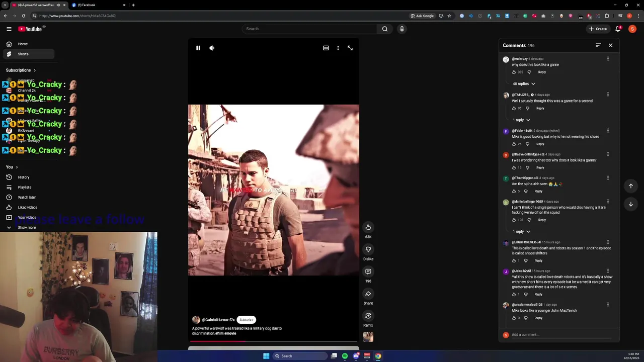
Task: Select Shorts in the sidebar
Action: 28,54
